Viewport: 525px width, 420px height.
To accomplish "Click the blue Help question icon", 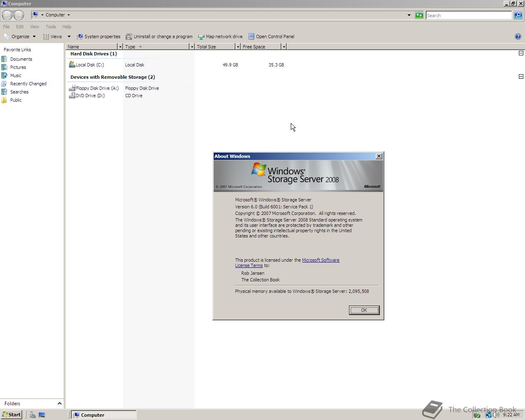I will click(518, 37).
